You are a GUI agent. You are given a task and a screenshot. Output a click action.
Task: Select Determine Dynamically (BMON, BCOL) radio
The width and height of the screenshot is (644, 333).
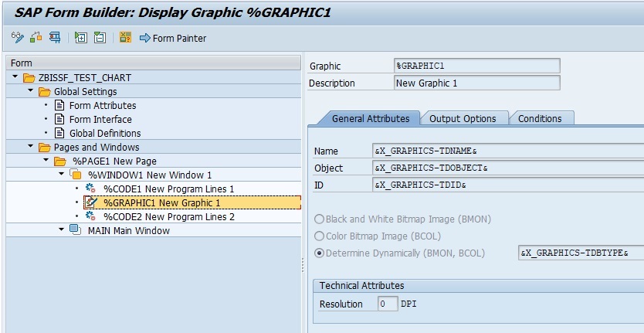(x=319, y=253)
